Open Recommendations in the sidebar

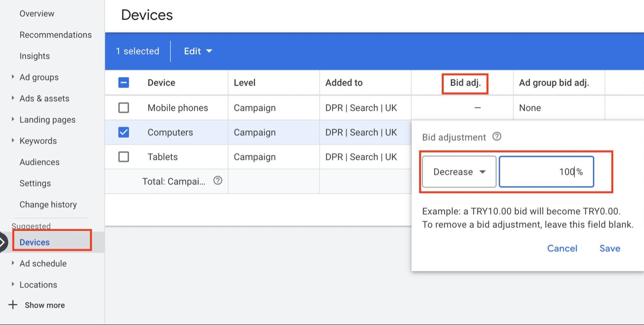pos(56,35)
